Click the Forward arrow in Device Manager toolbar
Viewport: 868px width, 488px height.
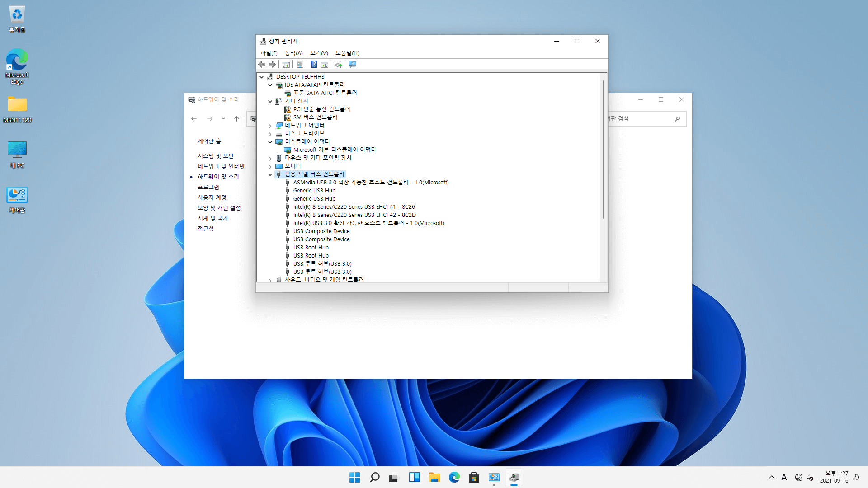pos(272,65)
